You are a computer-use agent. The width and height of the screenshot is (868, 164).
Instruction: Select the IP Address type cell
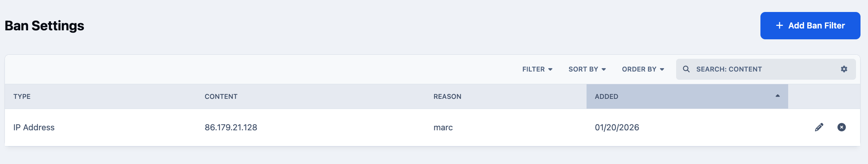pos(34,127)
